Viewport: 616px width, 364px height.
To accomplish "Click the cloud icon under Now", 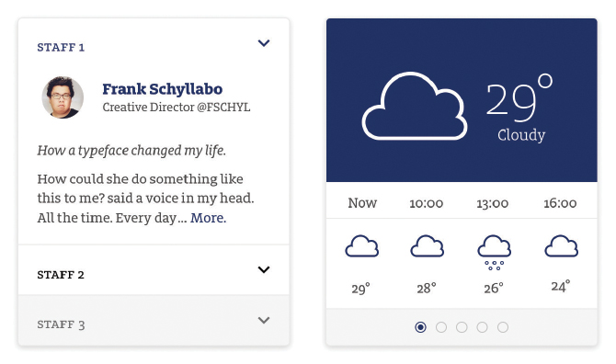I will [362, 246].
